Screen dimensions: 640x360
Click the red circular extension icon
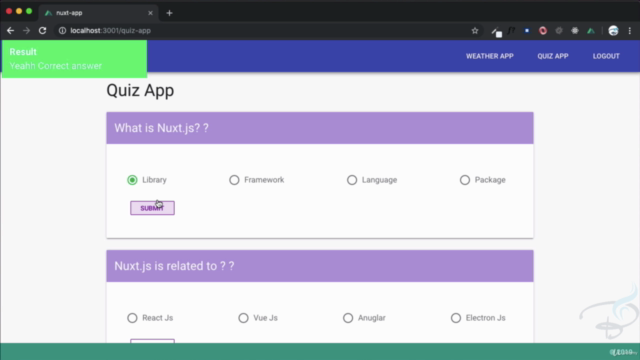542,31
